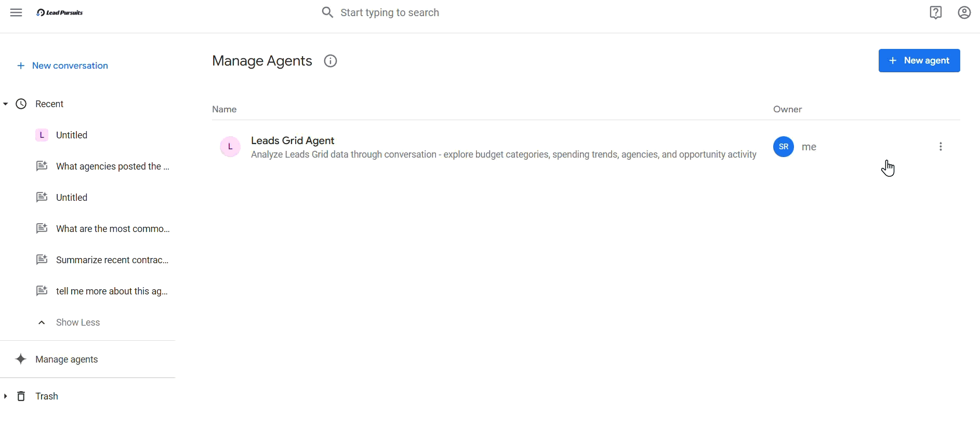Open 'What are the most commo...' conversation
The image size is (980, 438).
[x=103, y=229]
